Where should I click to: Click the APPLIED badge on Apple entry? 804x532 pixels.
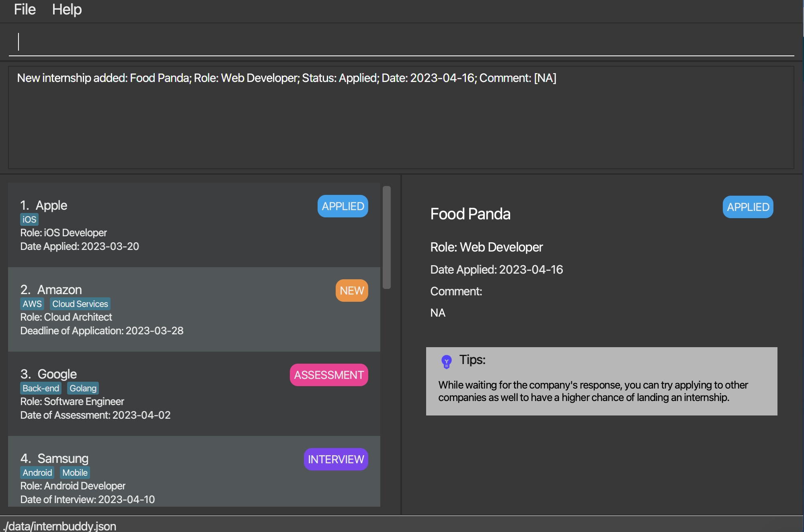tap(343, 206)
